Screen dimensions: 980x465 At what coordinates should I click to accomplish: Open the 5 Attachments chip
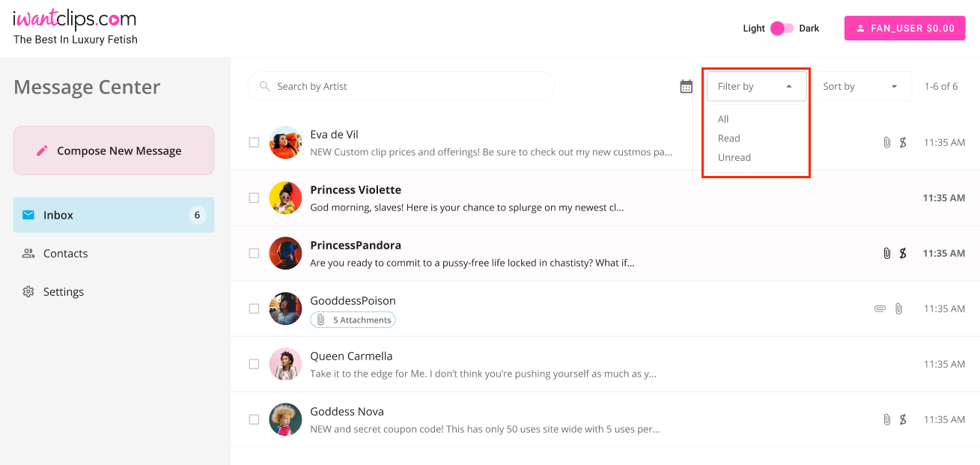(x=353, y=320)
